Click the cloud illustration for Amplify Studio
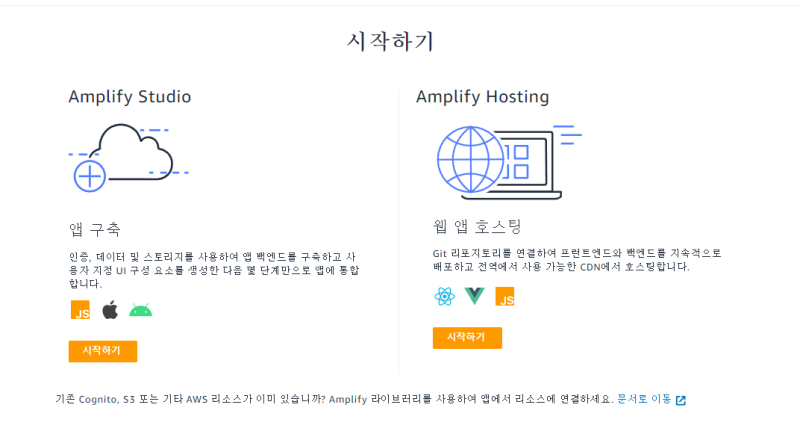 [122, 157]
